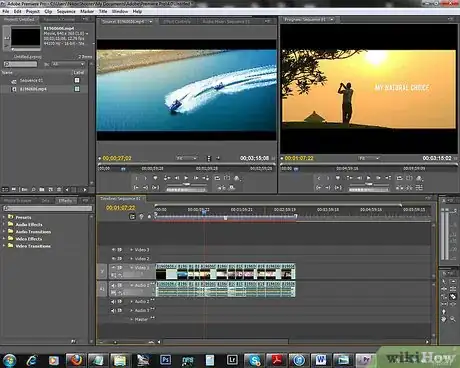Screen dimensions: 460x368
Task: Expand the Audio 2 track
Action: click(131, 302)
